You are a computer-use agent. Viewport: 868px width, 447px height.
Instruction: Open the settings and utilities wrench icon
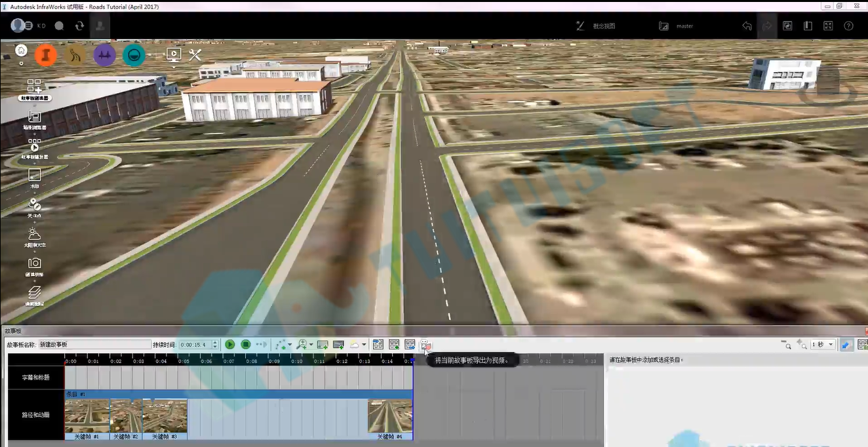click(195, 55)
